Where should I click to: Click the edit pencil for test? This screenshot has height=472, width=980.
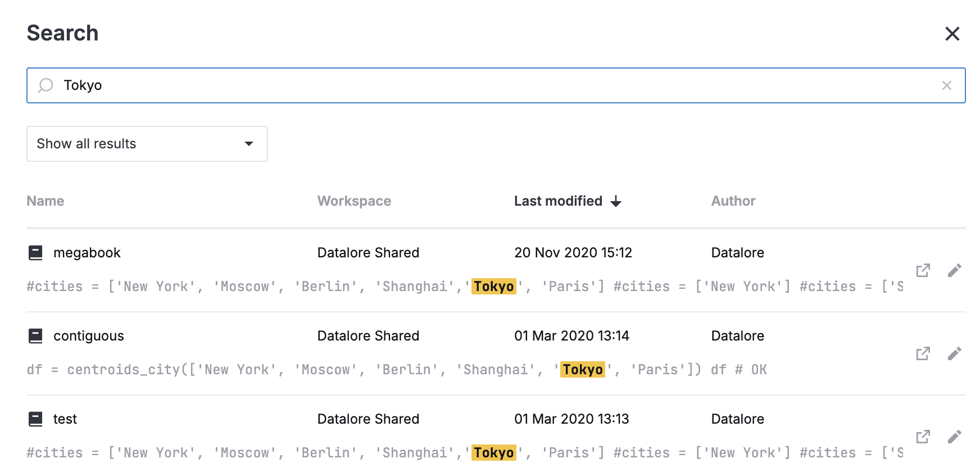(954, 437)
